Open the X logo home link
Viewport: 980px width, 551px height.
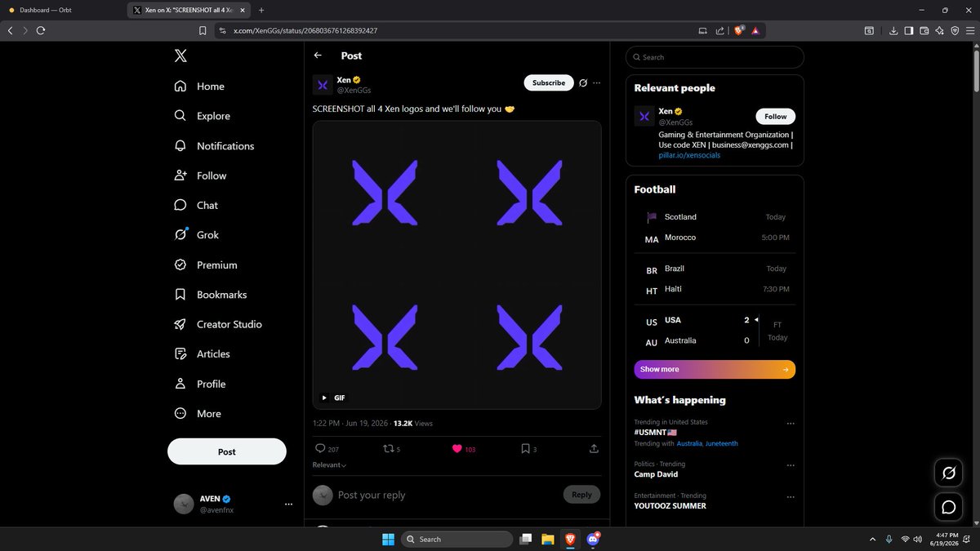coord(180,56)
